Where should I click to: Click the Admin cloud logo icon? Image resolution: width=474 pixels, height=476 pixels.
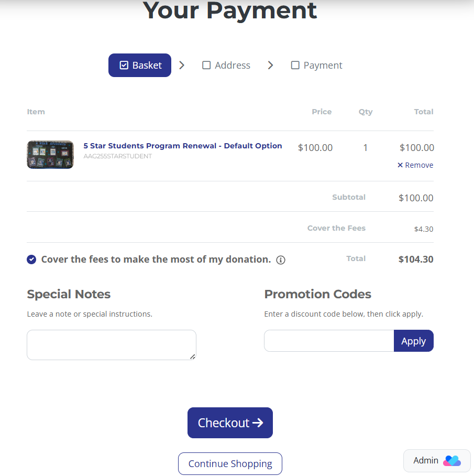point(451,461)
